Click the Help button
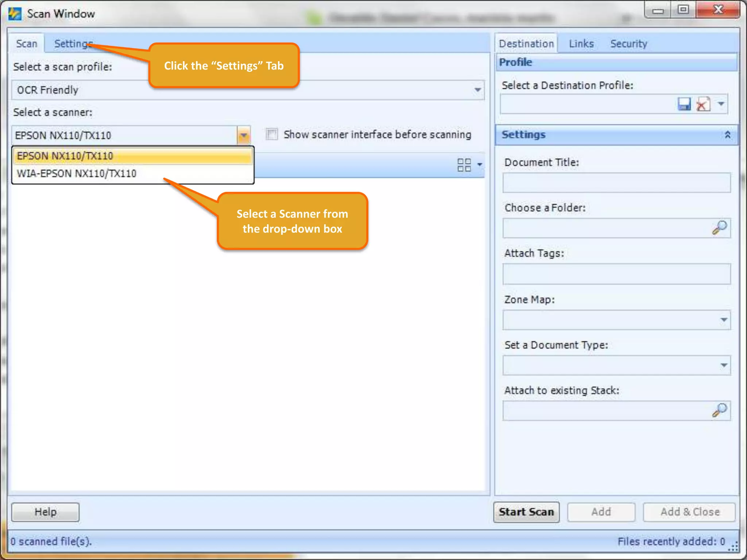 (45, 512)
